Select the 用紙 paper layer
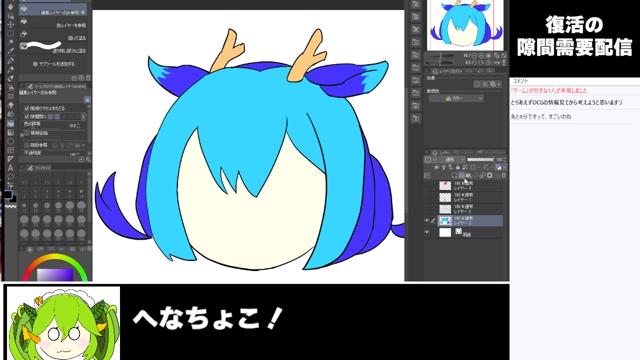The height and width of the screenshot is (360, 640). point(464,233)
